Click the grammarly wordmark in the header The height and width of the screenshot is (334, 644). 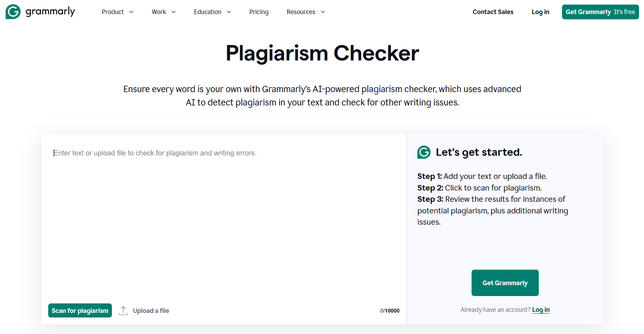50,12
